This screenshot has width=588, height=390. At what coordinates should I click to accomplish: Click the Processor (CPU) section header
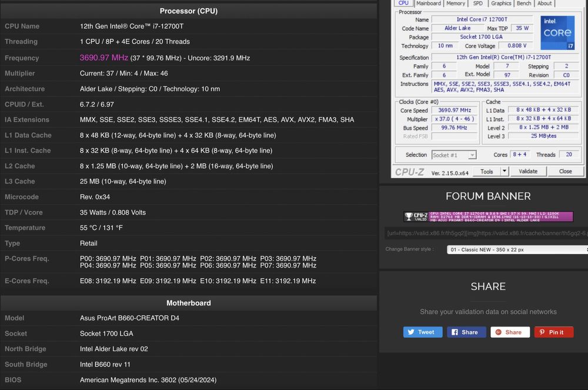pyautogui.click(x=189, y=11)
